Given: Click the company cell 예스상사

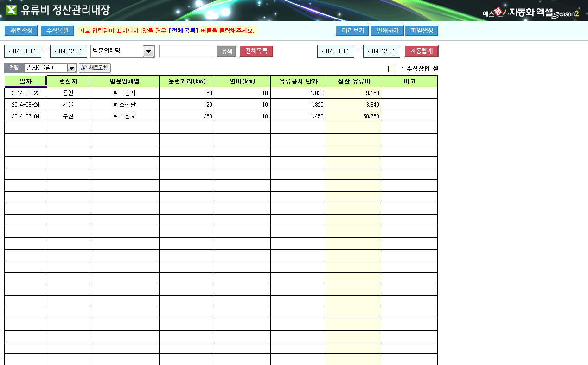Looking at the screenshot, I should (125, 93).
